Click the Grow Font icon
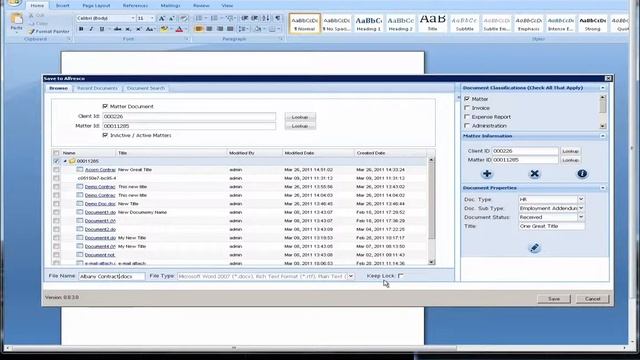This screenshot has height=360, width=640. pyautogui.click(x=162, y=18)
